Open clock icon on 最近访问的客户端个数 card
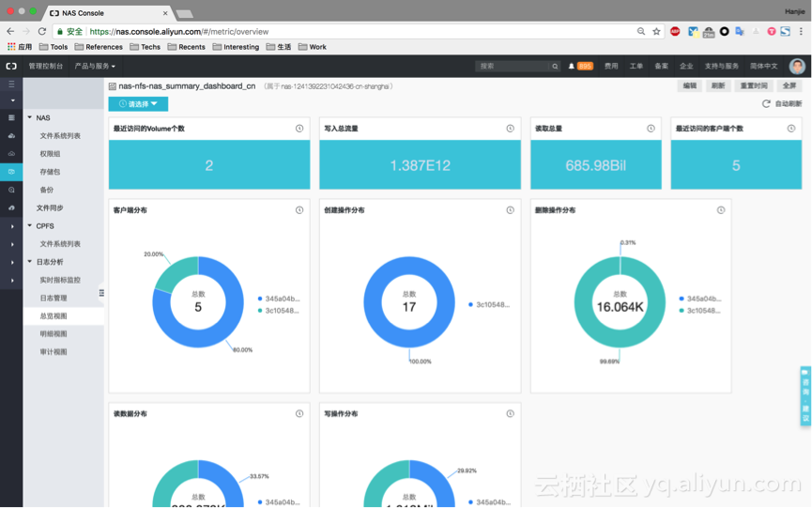 click(x=791, y=129)
